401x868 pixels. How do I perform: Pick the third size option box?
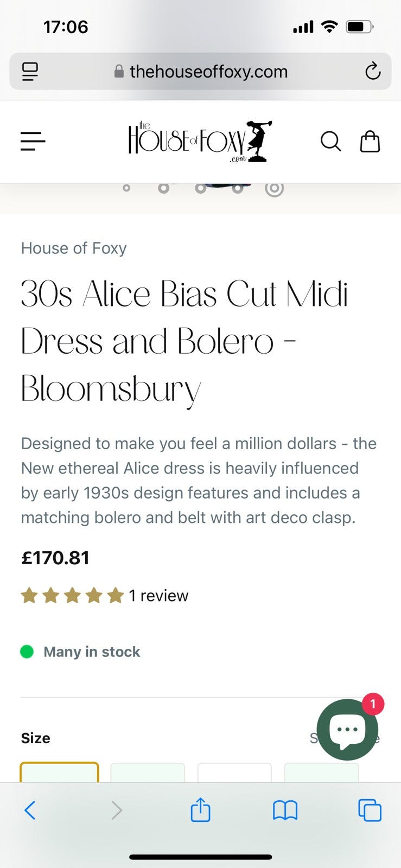[x=234, y=772]
